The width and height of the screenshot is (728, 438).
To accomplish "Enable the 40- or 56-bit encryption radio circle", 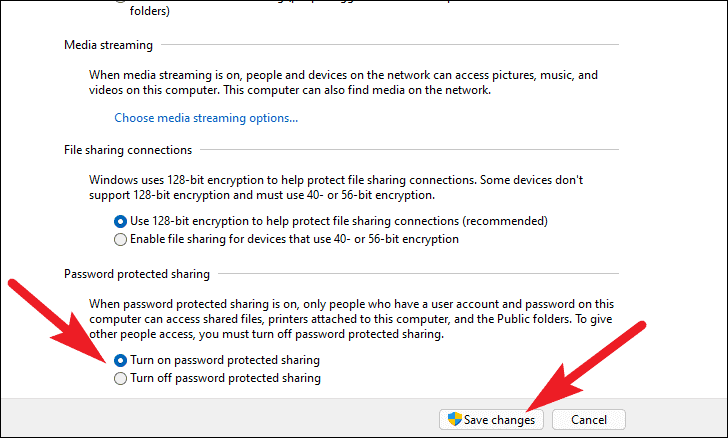I will pyautogui.click(x=120, y=240).
